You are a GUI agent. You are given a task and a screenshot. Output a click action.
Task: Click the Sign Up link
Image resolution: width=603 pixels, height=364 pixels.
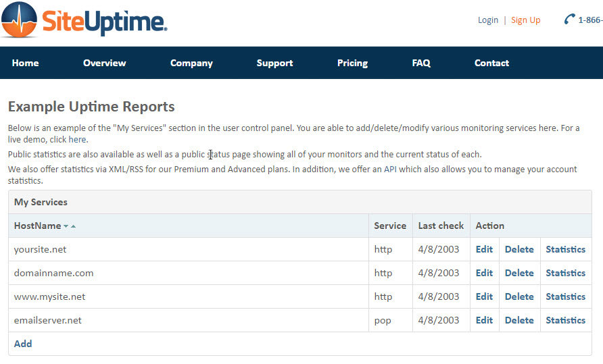click(526, 20)
